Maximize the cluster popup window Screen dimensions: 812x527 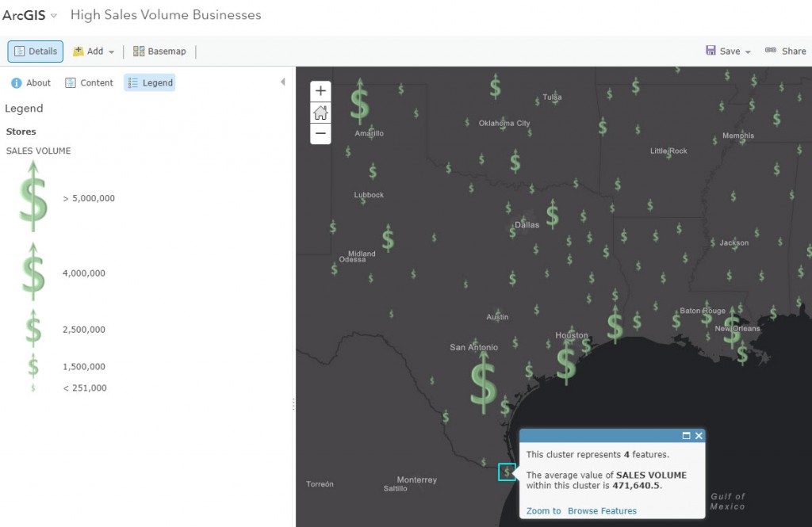[687, 435]
